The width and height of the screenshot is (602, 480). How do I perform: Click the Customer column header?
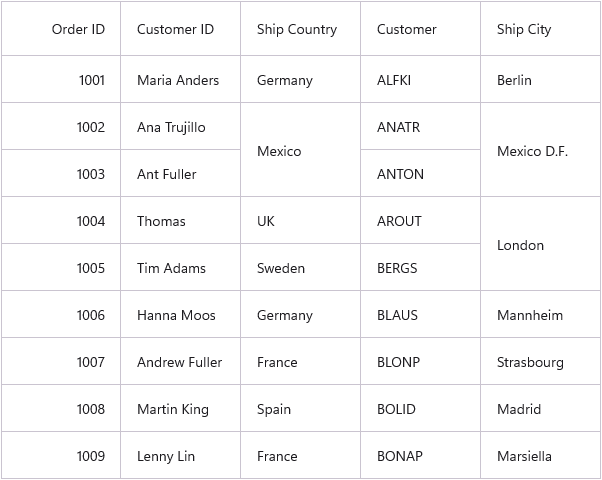pyautogui.click(x=420, y=29)
